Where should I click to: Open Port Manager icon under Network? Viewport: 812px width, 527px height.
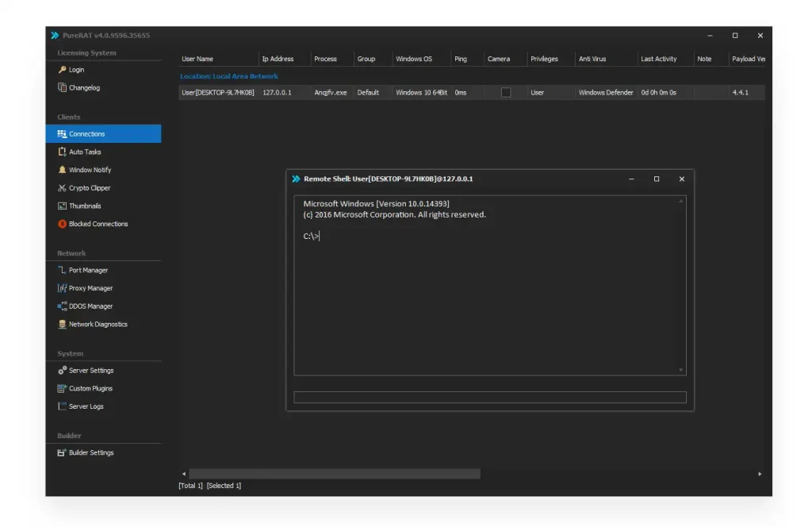pyautogui.click(x=62, y=270)
